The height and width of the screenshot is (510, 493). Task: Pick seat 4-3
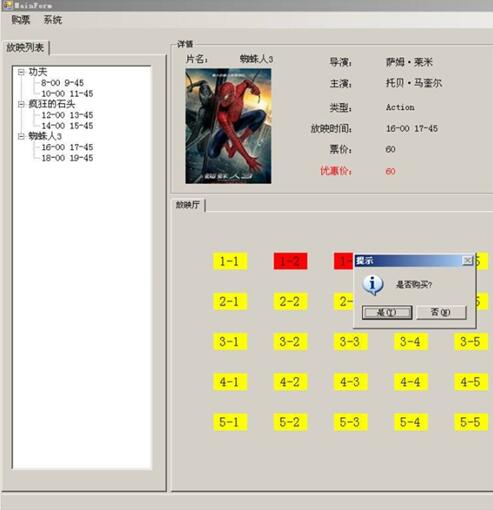pyautogui.click(x=351, y=382)
